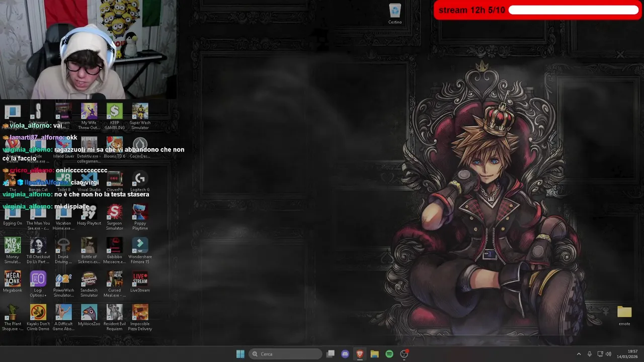This screenshot has width=644, height=362.
Task: Open Super Wash Simulator shortcut
Action: (x=140, y=117)
